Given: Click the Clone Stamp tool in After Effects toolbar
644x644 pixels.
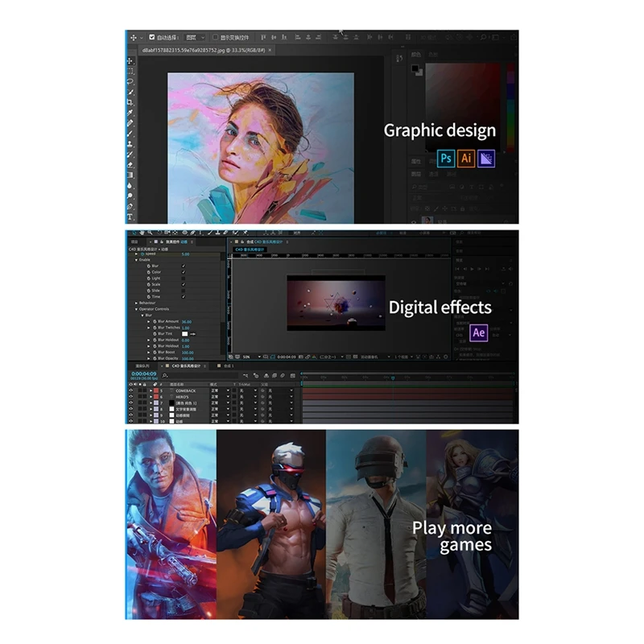Looking at the screenshot, I should pyautogui.click(x=217, y=233).
